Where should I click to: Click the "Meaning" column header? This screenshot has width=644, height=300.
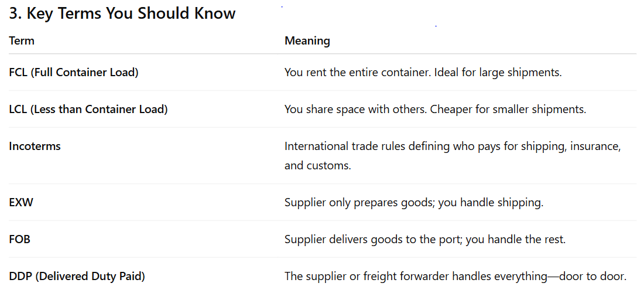(307, 41)
